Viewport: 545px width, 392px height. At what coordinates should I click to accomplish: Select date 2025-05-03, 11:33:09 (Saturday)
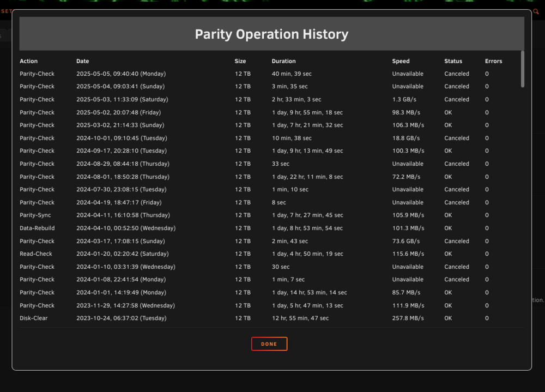[122, 99]
